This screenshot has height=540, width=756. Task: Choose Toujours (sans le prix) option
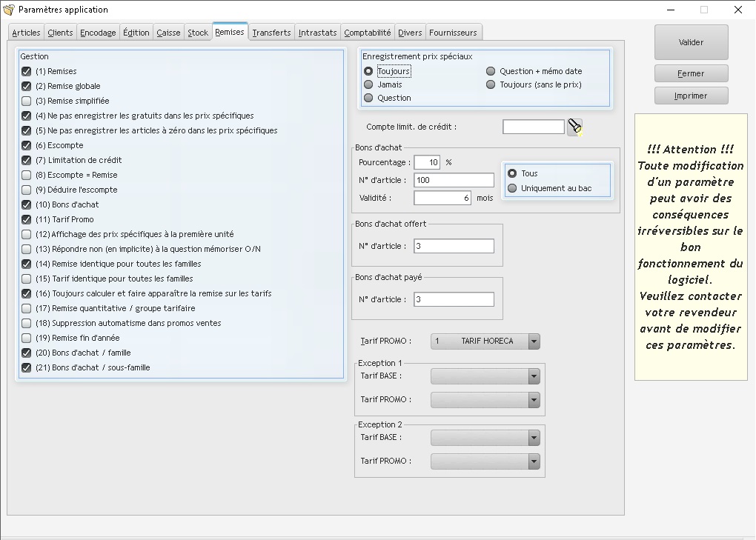[x=491, y=84]
